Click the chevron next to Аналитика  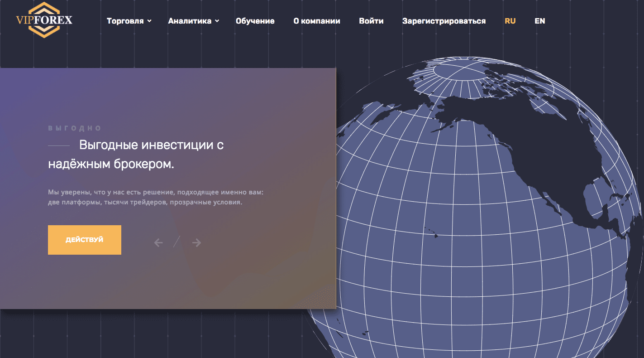point(216,21)
